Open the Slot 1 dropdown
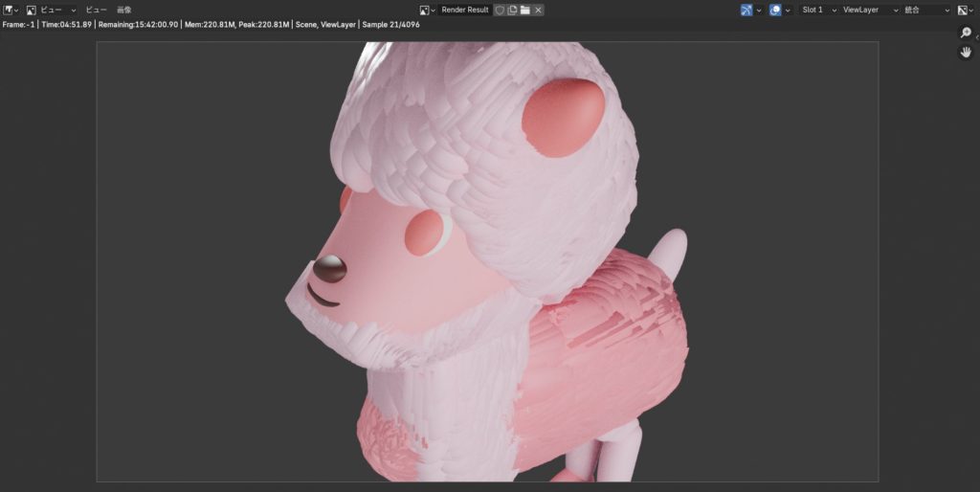The height and width of the screenshot is (492, 980). [x=818, y=10]
